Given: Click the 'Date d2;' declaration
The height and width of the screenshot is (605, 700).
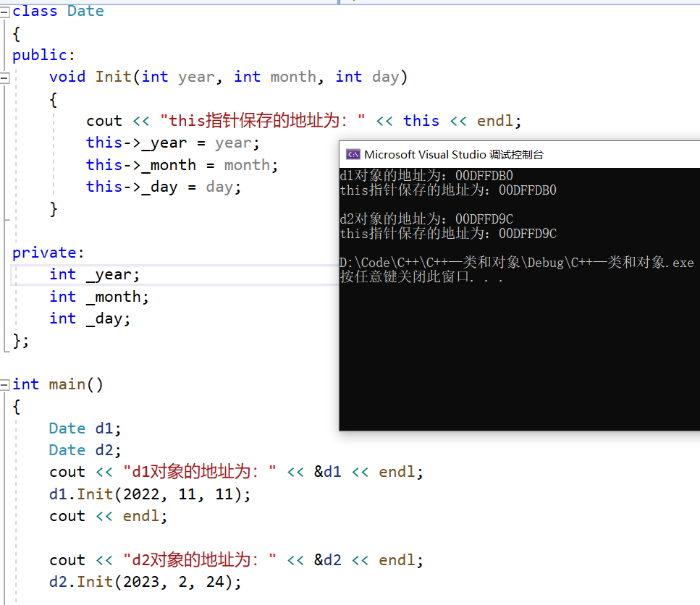Looking at the screenshot, I should click(x=85, y=450).
